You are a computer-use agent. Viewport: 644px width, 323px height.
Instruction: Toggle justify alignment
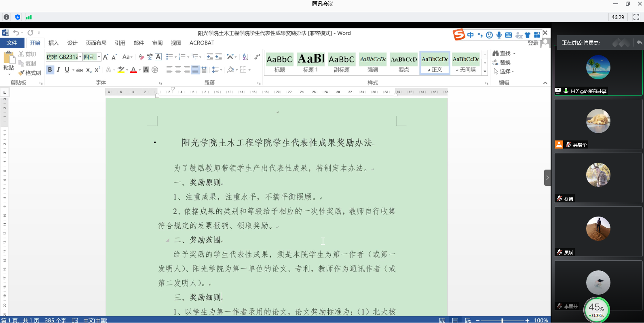click(x=195, y=70)
